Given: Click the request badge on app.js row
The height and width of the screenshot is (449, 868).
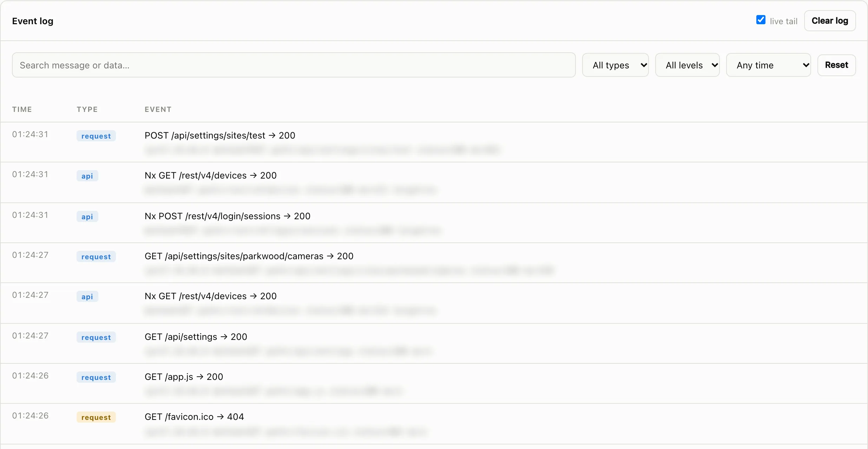Looking at the screenshot, I should pos(96,377).
